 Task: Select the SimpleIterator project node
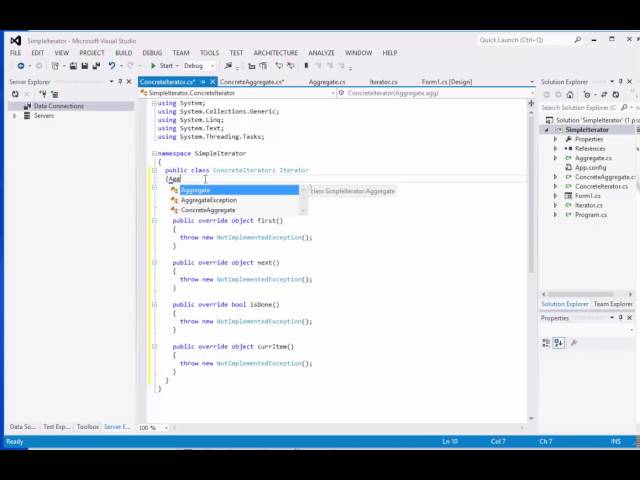click(587, 130)
